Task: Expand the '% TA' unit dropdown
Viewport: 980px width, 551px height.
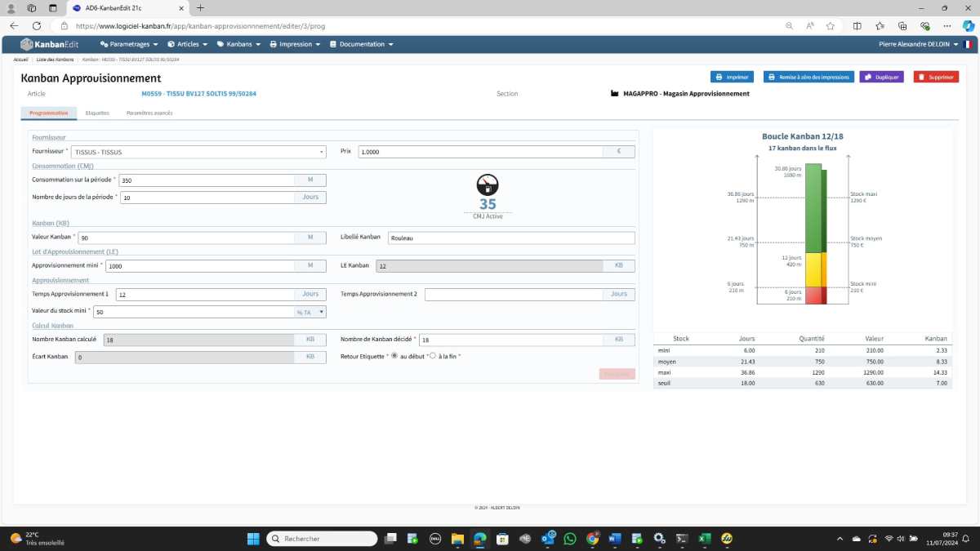Action: click(310, 312)
